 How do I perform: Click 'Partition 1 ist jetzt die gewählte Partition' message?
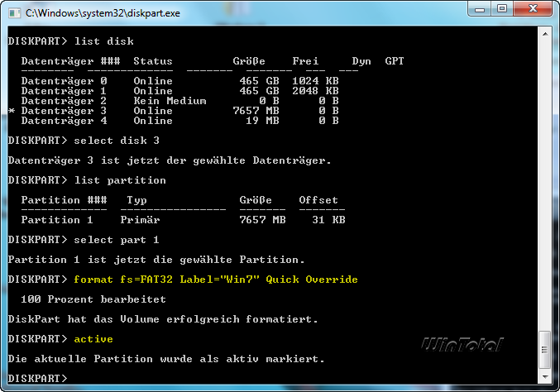click(156, 260)
